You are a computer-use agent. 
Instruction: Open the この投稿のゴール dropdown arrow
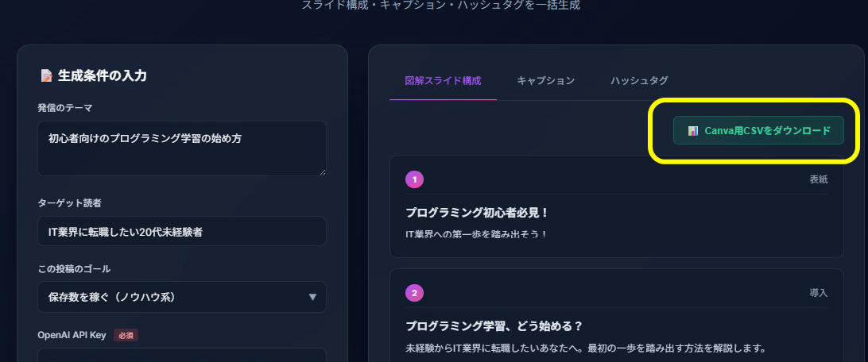[x=312, y=298]
